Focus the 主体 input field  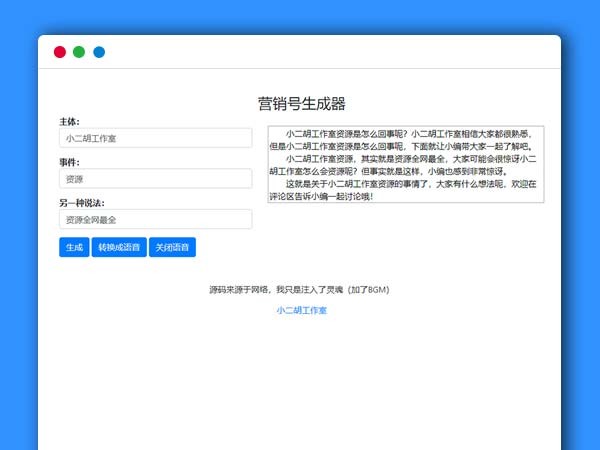(155, 138)
